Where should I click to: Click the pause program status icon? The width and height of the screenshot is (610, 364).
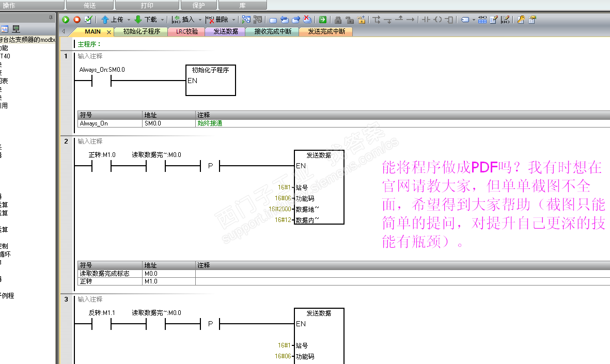258,20
